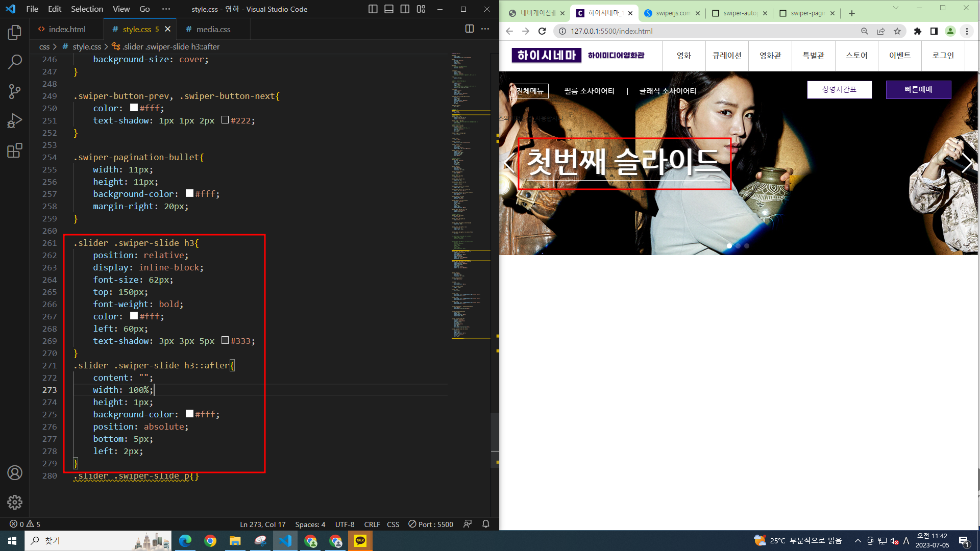Viewport: 980px width, 551px height.
Task: Open the Manage gear settings icon
Action: [15, 502]
